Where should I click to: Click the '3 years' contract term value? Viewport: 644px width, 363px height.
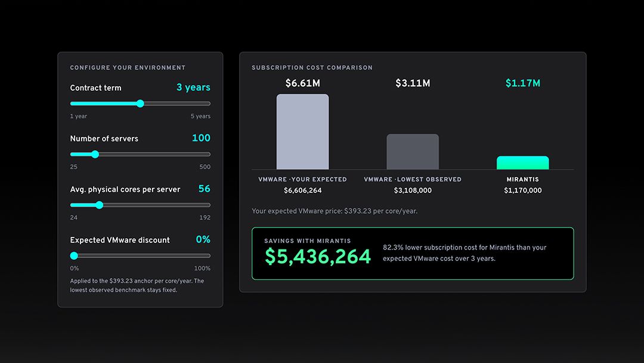(x=193, y=87)
